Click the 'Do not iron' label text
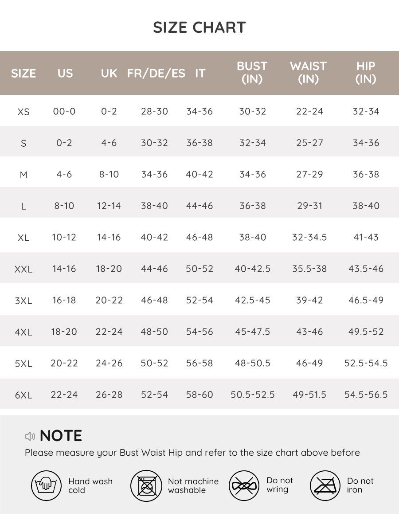The image size is (399, 532). pos(360,485)
